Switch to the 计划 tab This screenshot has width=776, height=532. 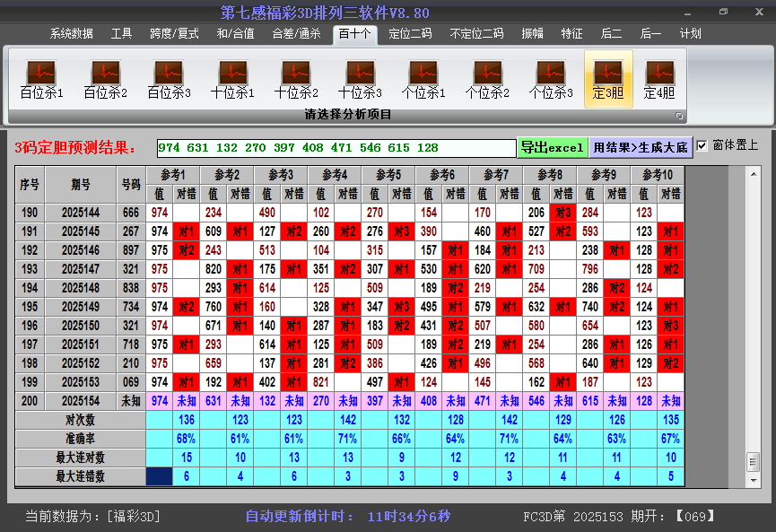(x=691, y=34)
